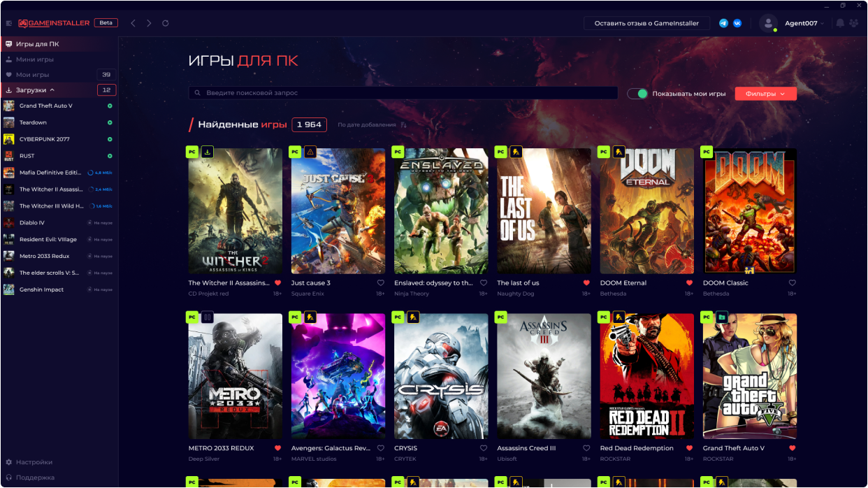The height and width of the screenshot is (488, 868).
Task: Unfavorite The last of us heart
Action: [586, 283]
